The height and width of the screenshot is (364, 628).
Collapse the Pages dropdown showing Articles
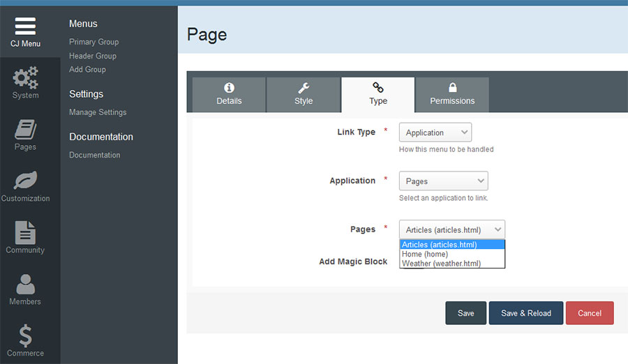click(451, 230)
